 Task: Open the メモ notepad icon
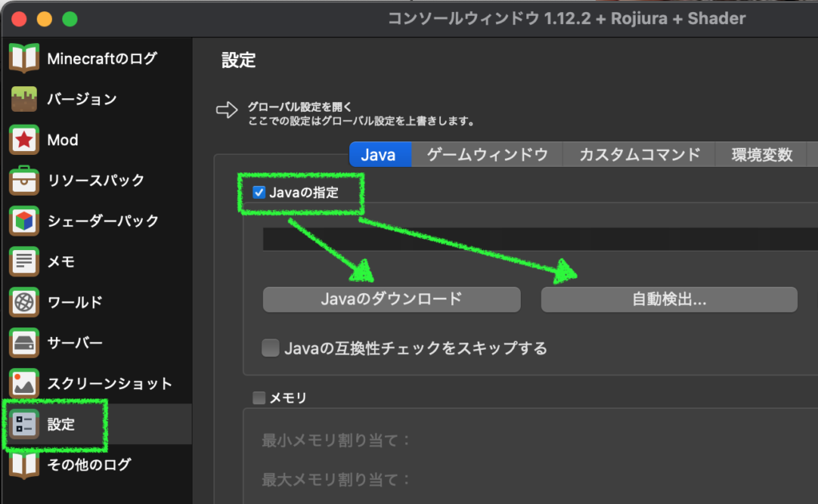24,261
